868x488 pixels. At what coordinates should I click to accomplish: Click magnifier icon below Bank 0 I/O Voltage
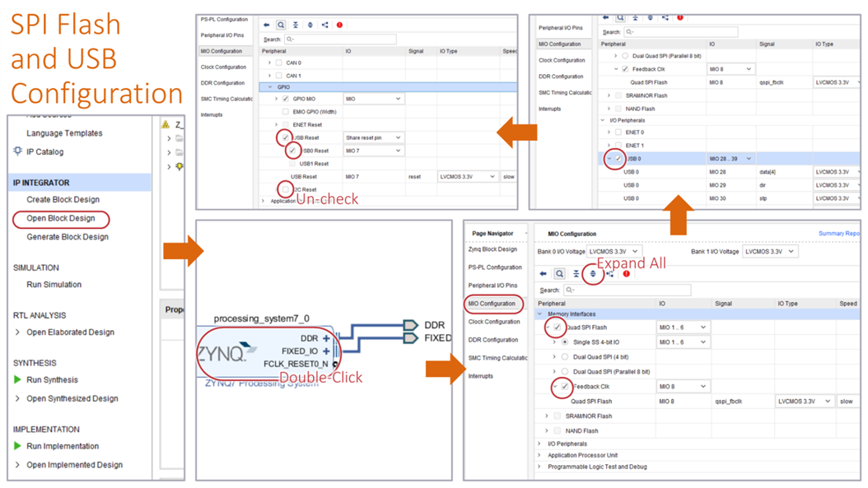560,274
